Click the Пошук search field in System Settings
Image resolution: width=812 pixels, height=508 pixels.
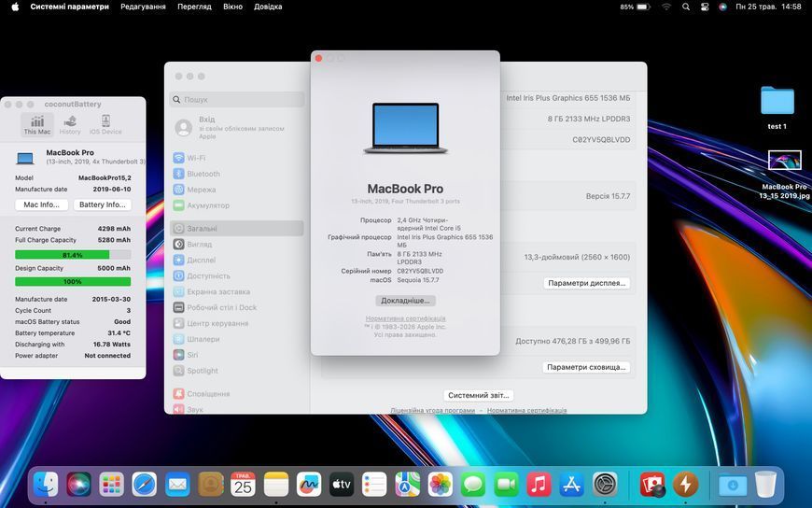coord(237,100)
